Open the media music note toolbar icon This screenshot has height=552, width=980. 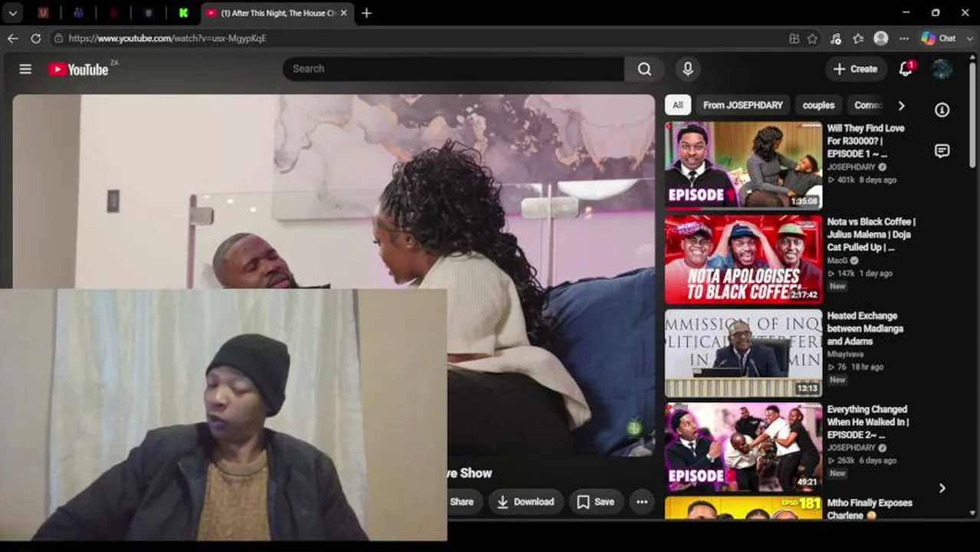click(x=836, y=38)
